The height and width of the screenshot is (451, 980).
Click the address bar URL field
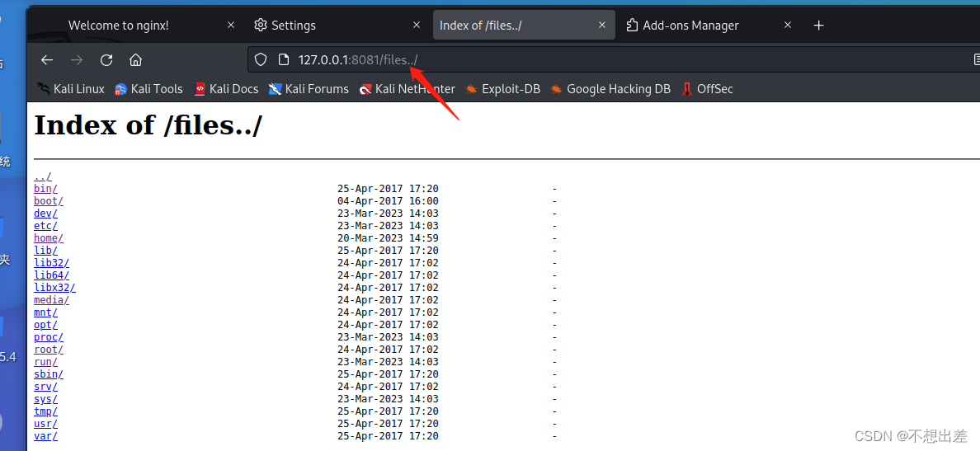click(x=612, y=60)
